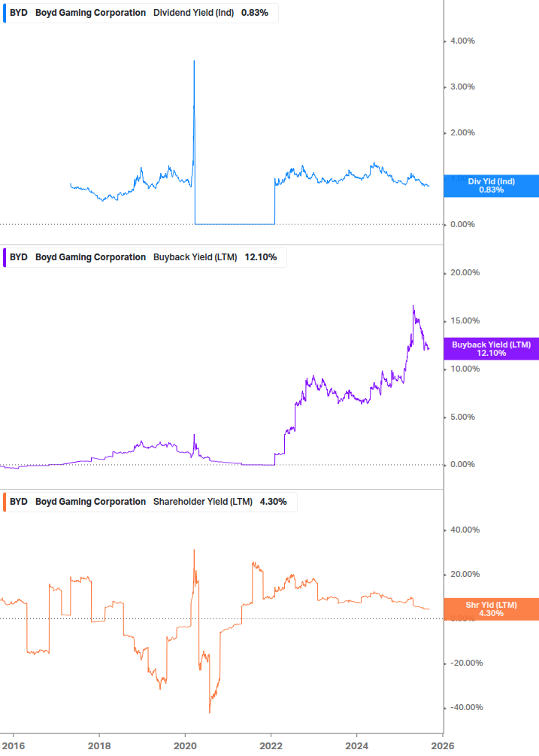Screen dimensions: 539x756
Task: Click Boyd Gaming Corporation in the dividend legend
Action: [90, 13]
